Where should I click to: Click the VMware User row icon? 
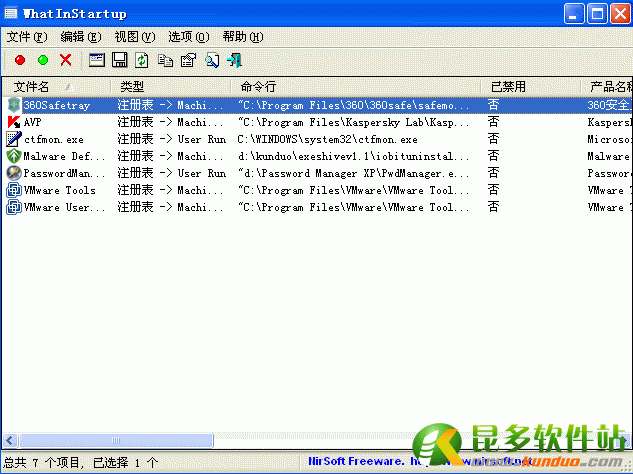(14, 207)
